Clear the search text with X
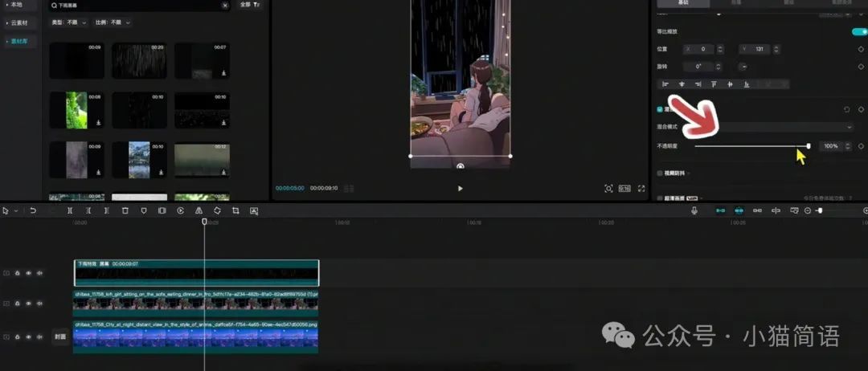868x371 pixels. click(225, 5)
